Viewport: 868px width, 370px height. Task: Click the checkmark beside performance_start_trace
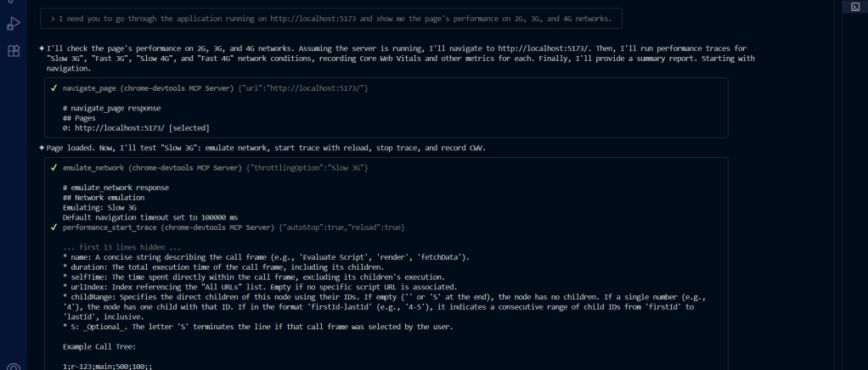tap(54, 227)
